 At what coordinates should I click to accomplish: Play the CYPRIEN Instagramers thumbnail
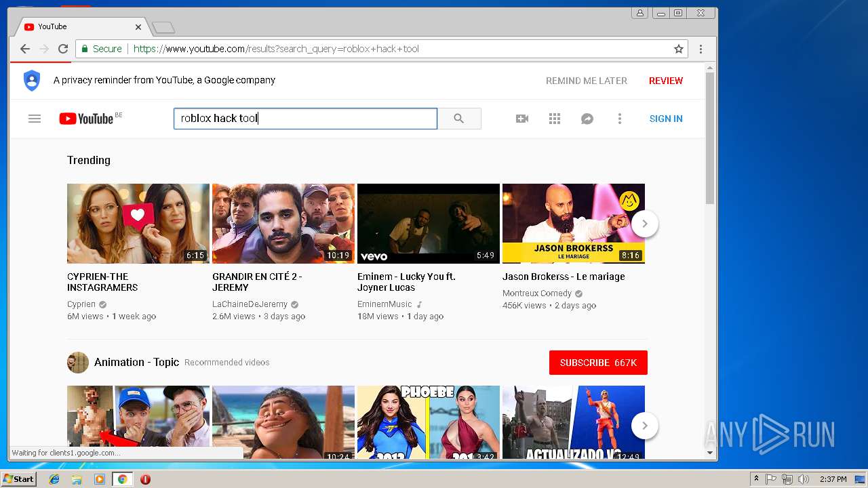tap(138, 224)
